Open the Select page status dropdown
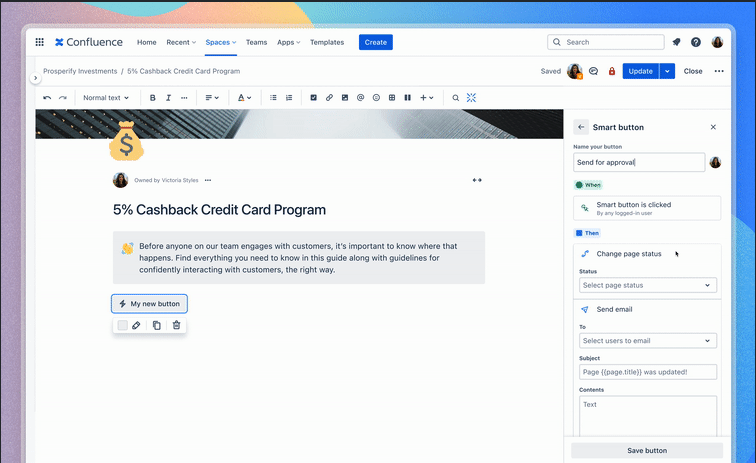Image resolution: width=756 pixels, height=463 pixels. pos(648,285)
